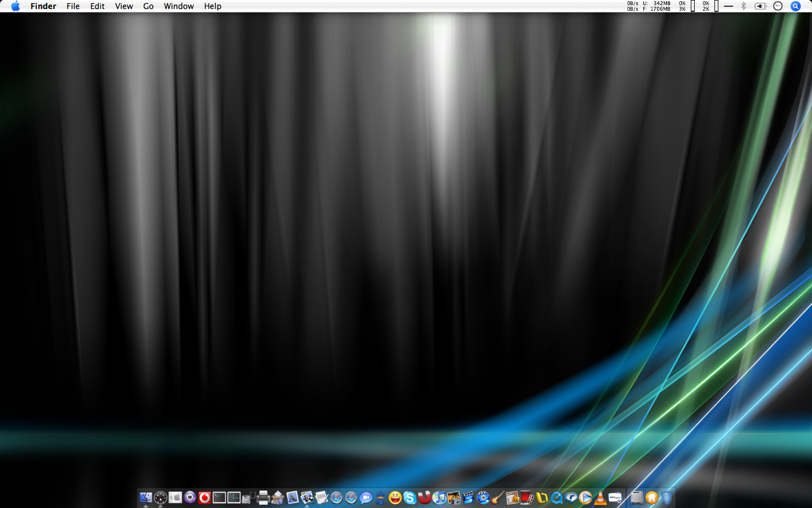Open VLC media player cone icon
The image size is (812, 508).
[x=601, y=497]
